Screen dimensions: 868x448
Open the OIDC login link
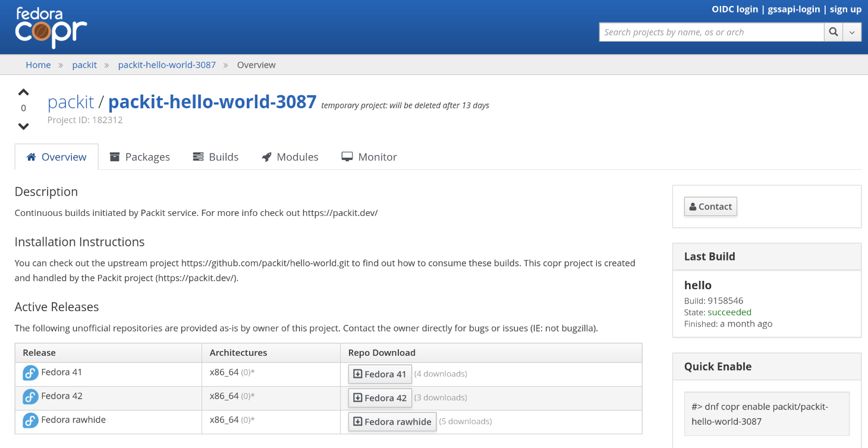735,9
